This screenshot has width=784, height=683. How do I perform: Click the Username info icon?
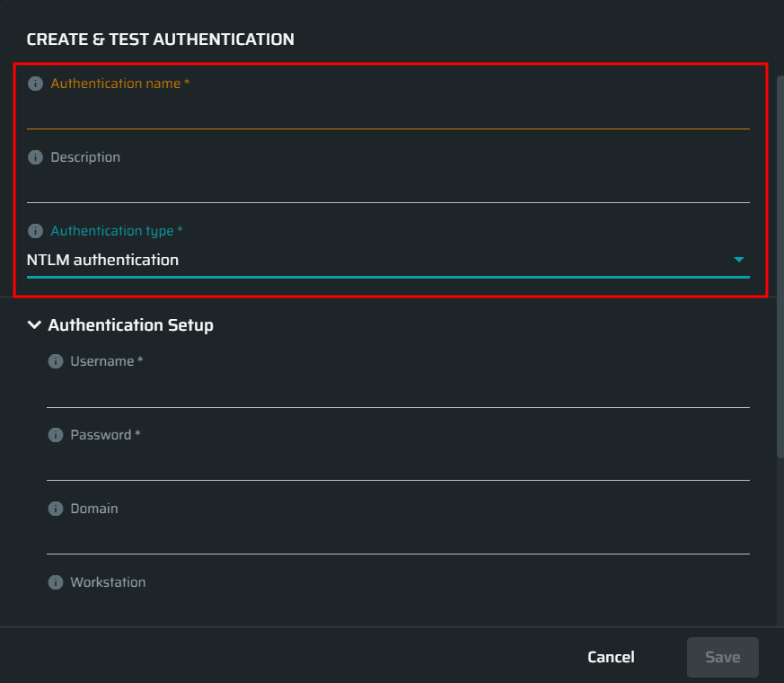pos(56,361)
